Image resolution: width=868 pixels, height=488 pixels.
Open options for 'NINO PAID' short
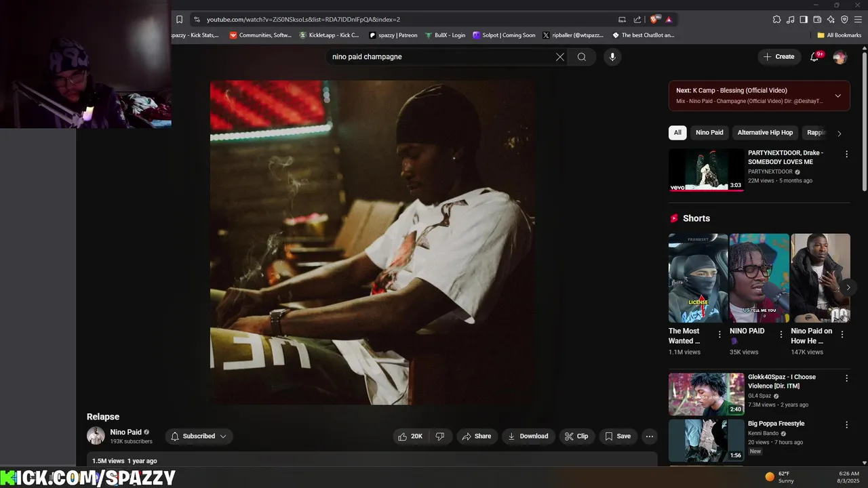[781, 334]
